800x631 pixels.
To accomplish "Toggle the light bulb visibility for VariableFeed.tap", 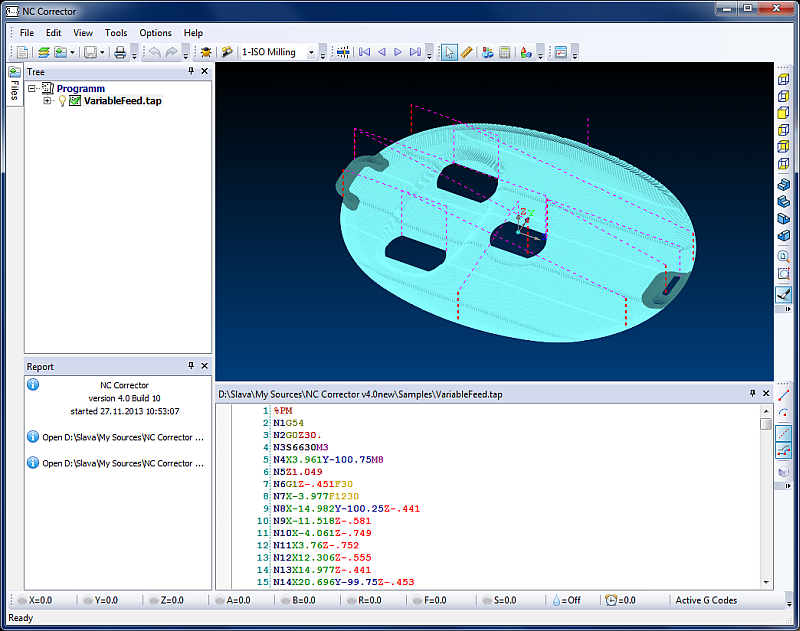I will coord(61,101).
